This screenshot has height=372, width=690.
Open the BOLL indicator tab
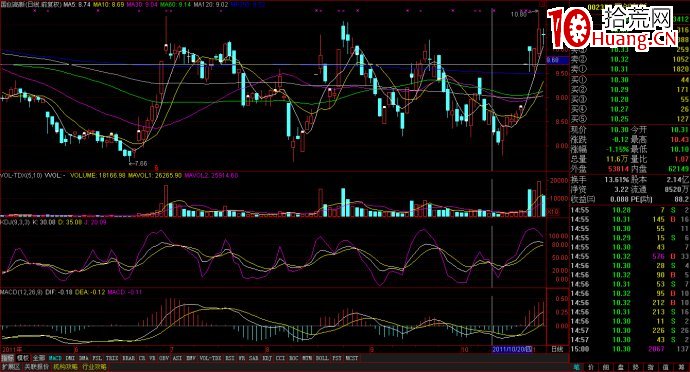click(322, 358)
